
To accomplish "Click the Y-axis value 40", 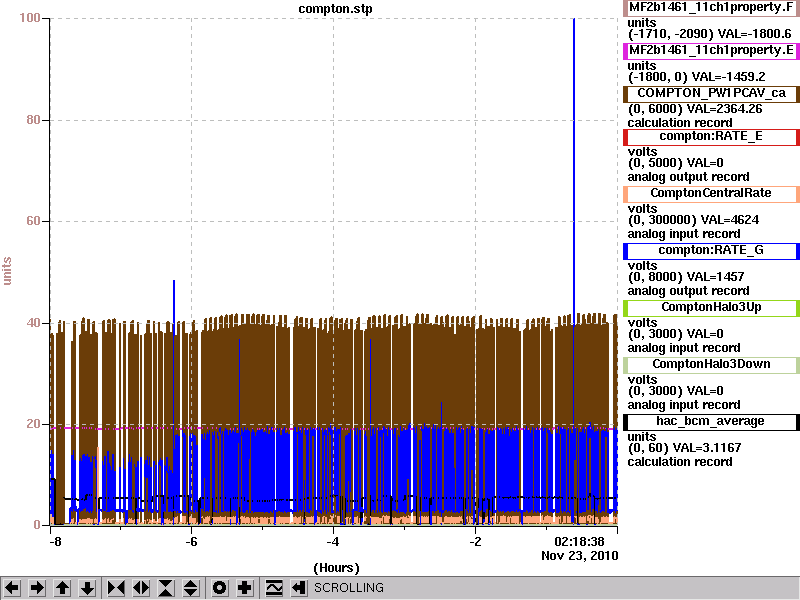I will coord(33,323).
